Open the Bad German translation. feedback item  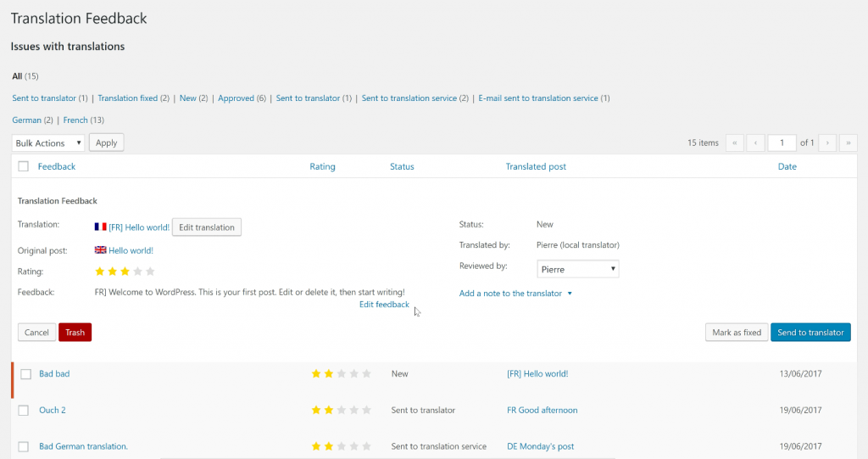tap(83, 446)
